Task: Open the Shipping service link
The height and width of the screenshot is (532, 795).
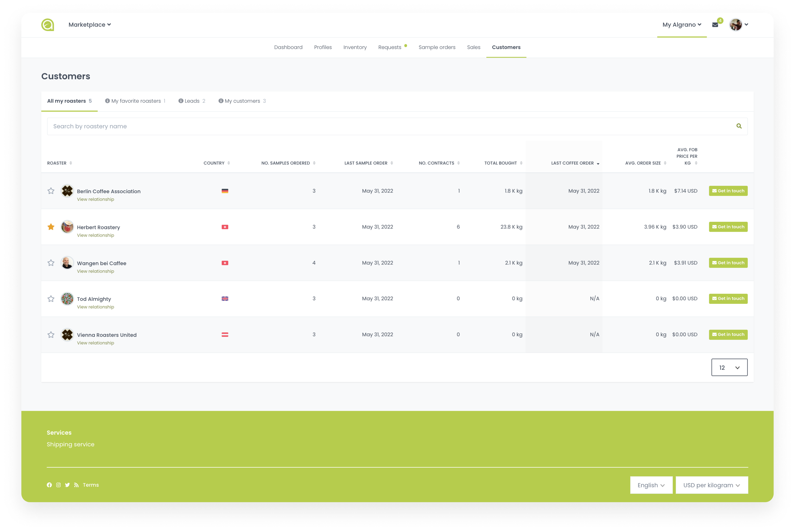Action: (71, 444)
